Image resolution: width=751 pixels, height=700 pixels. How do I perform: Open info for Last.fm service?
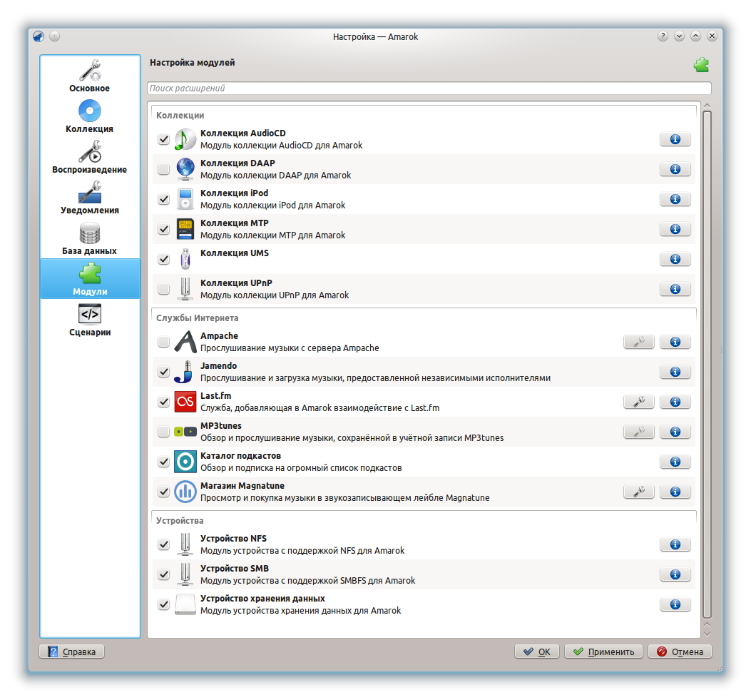[x=675, y=402]
